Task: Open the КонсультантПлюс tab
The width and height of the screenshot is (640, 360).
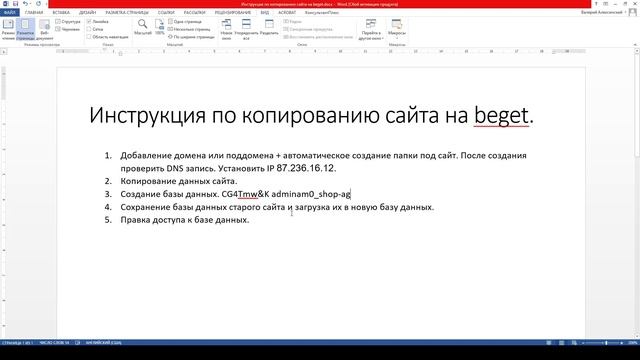Action: tap(322, 13)
